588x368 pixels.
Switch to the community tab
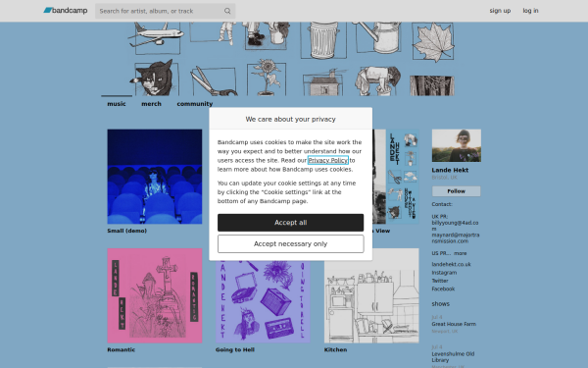click(195, 104)
